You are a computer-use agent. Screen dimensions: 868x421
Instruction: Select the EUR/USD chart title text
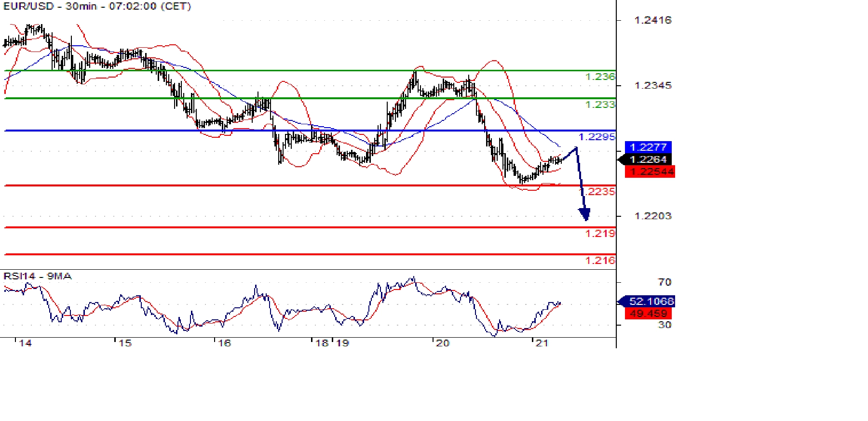(x=97, y=6)
